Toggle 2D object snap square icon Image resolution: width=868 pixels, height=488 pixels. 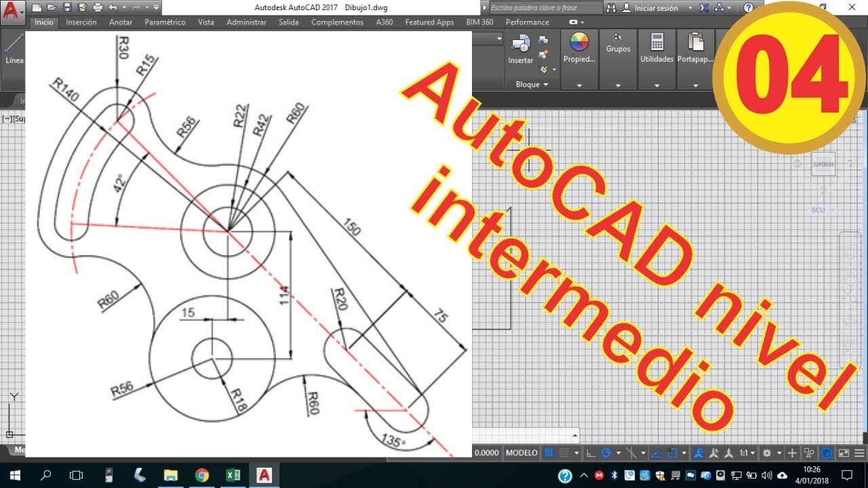[x=672, y=453]
